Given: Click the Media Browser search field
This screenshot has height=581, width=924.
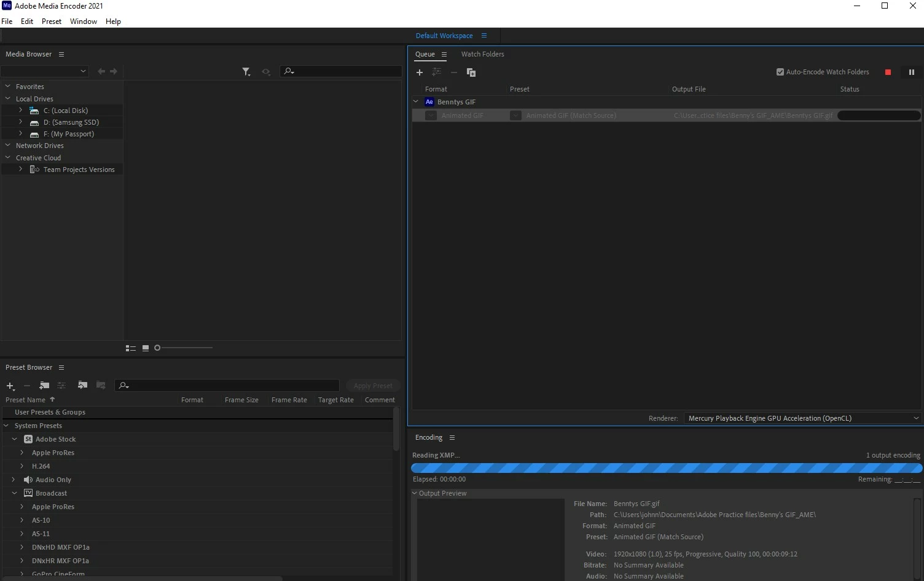Looking at the screenshot, I should pos(341,71).
